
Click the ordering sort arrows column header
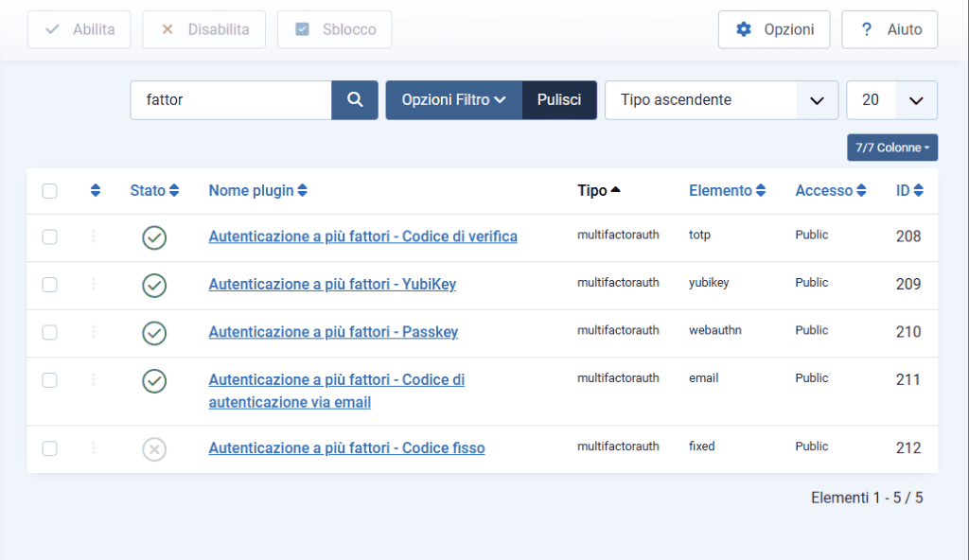pyautogui.click(x=95, y=191)
